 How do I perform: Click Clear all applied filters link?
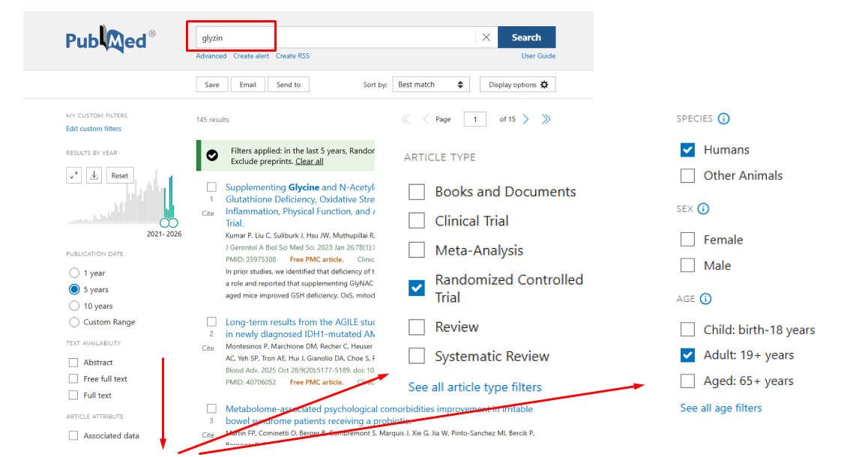coord(310,162)
